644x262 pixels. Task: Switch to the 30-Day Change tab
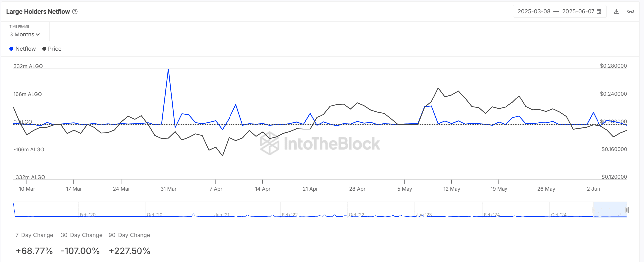(x=81, y=235)
